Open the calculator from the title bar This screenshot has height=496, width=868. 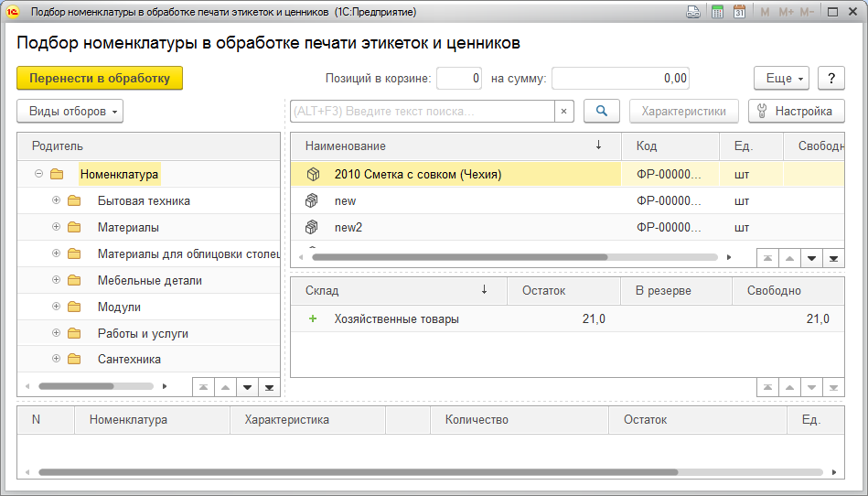pos(718,12)
